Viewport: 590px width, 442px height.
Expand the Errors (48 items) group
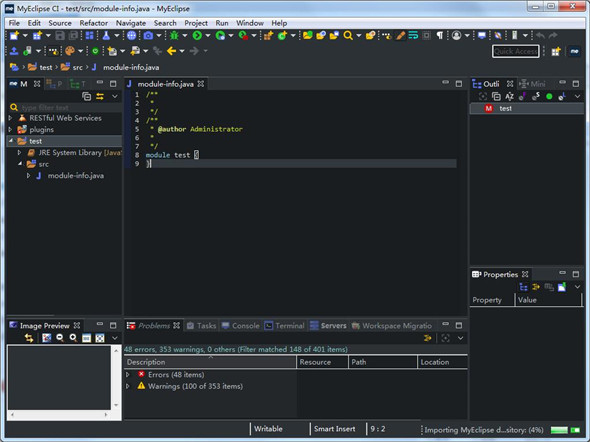click(x=128, y=375)
